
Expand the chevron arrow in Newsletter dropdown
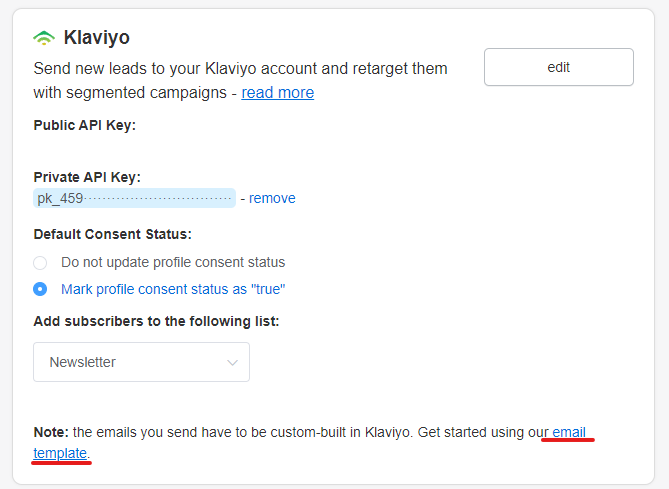pyautogui.click(x=233, y=363)
